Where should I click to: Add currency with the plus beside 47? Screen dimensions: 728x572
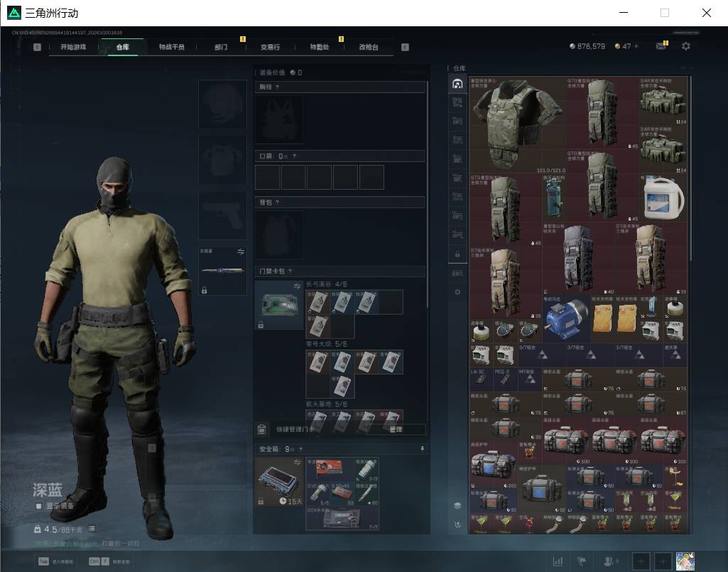coord(636,46)
